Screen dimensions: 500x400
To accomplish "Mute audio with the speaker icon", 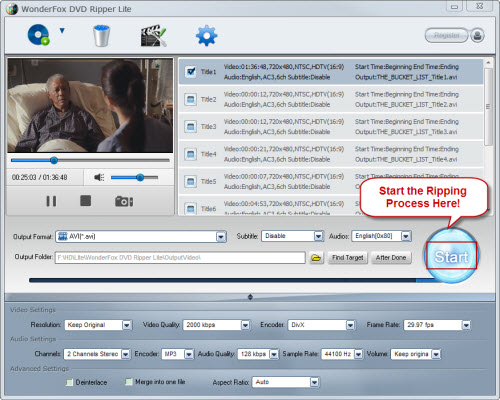I will 99,177.
